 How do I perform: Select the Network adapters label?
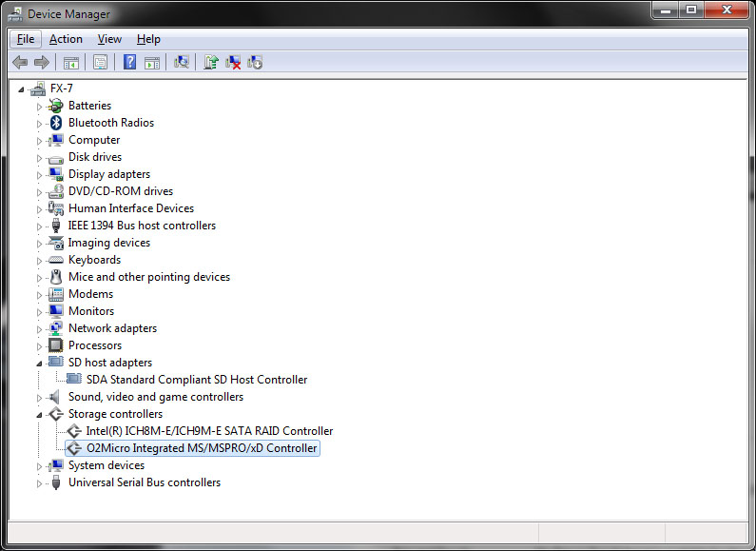[x=112, y=328]
